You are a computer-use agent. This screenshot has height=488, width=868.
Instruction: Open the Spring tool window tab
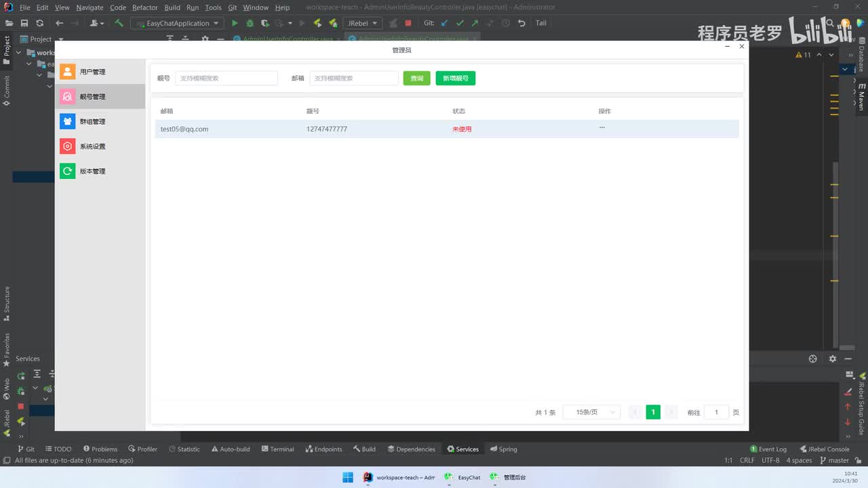[504, 449]
